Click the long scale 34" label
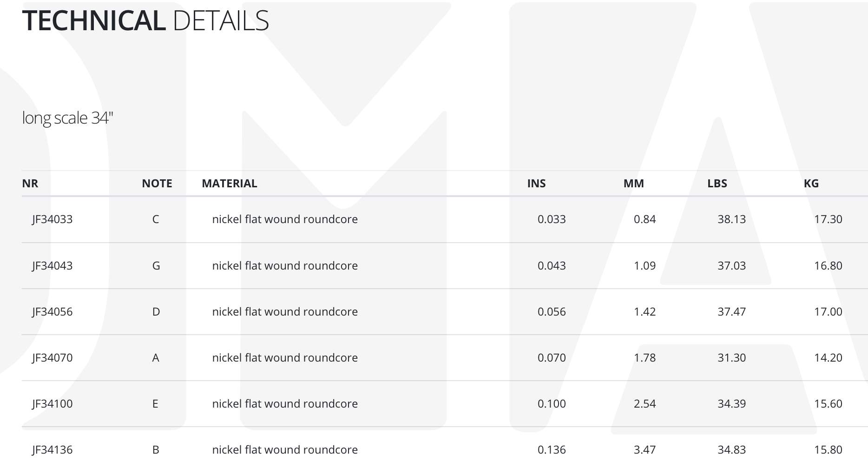Image resolution: width=868 pixels, height=475 pixels. [68, 118]
